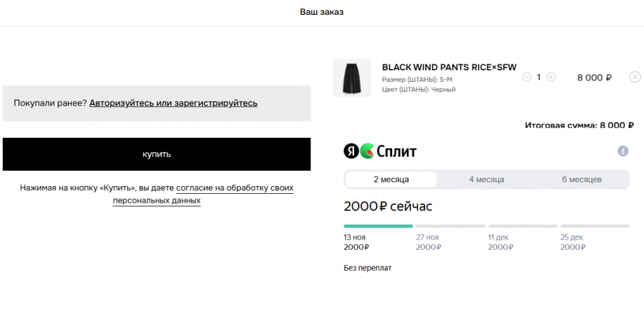Viewport: 644px width, 320px height.
Task: Click the 'Ваш заказ' heading
Action: [321, 12]
